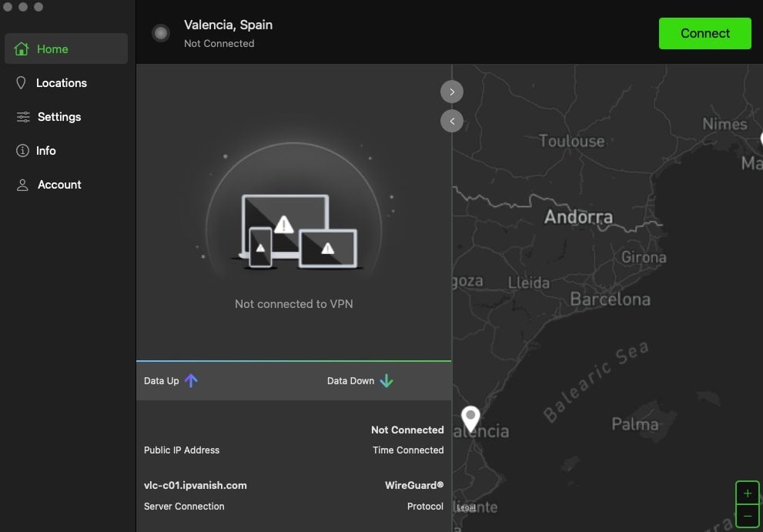Click the Data Up arrow icon
763x532 pixels.
click(x=192, y=380)
